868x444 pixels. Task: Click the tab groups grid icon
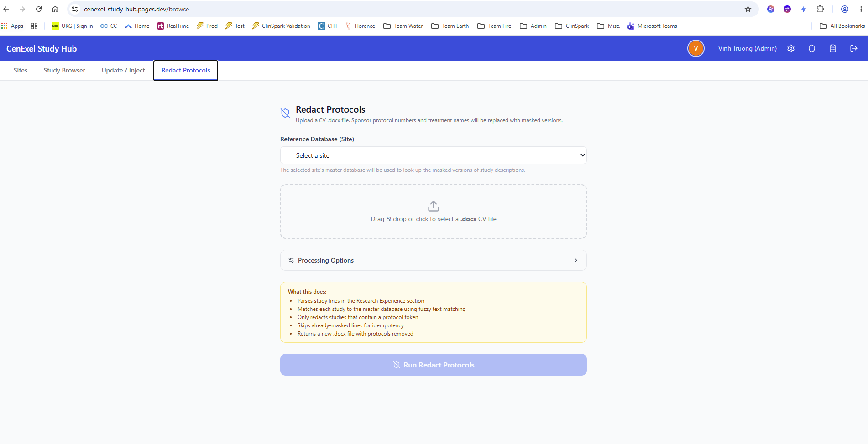(x=34, y=26)
